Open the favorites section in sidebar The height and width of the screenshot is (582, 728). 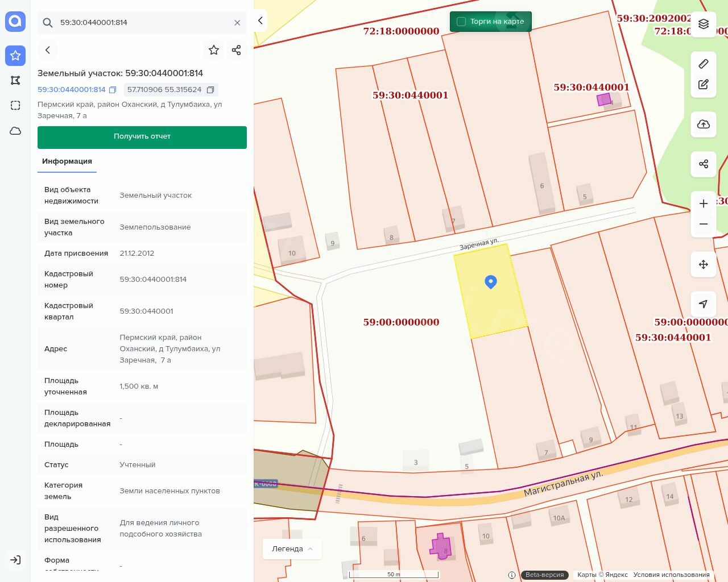coord(15,56)
